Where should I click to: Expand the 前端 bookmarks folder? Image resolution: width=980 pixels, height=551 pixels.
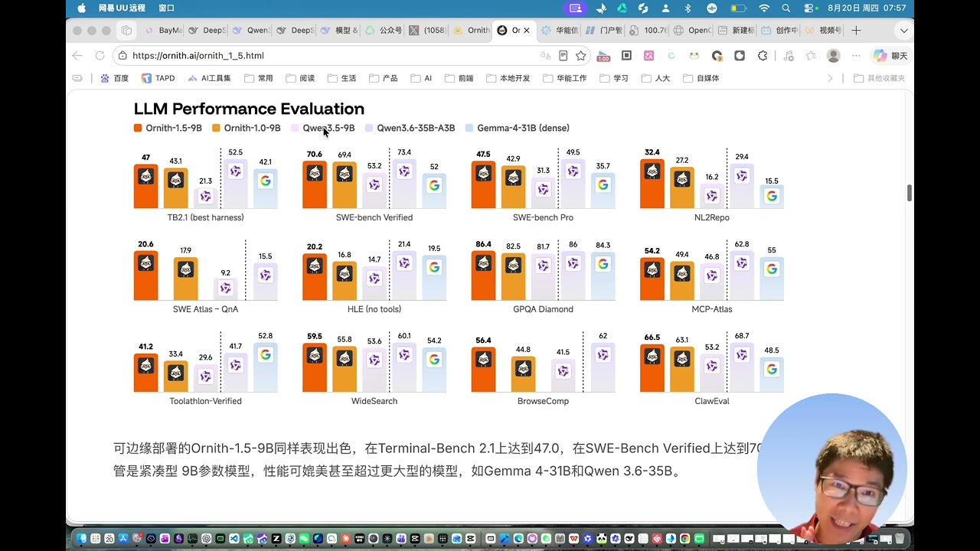(459, 78)
